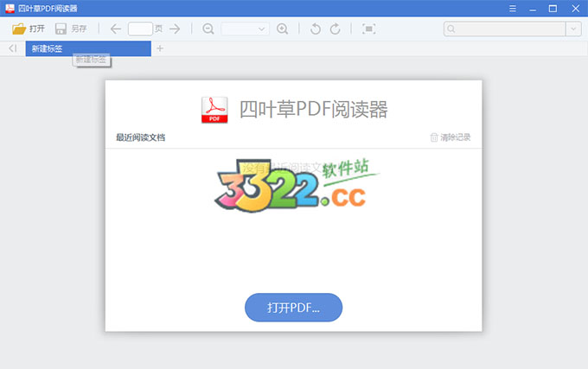The height and width of the screenshot is (369, 588).
Task: Click 清除记录 to clear reading history
Action: (x=455, y=137)
